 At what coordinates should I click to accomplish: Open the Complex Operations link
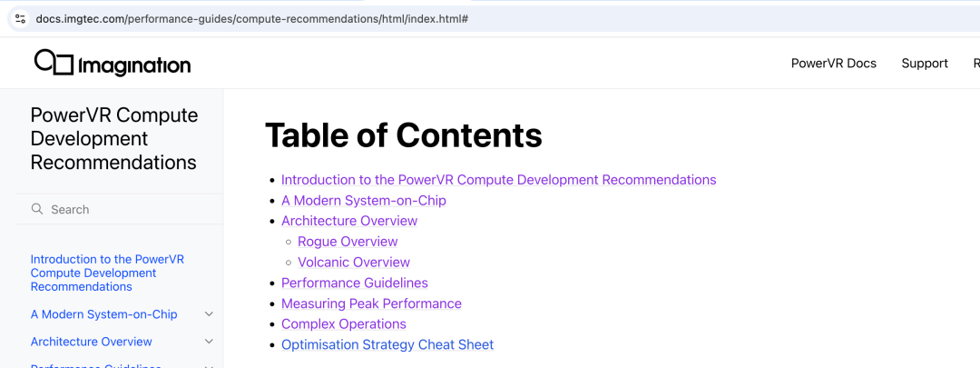pos(343,324)
